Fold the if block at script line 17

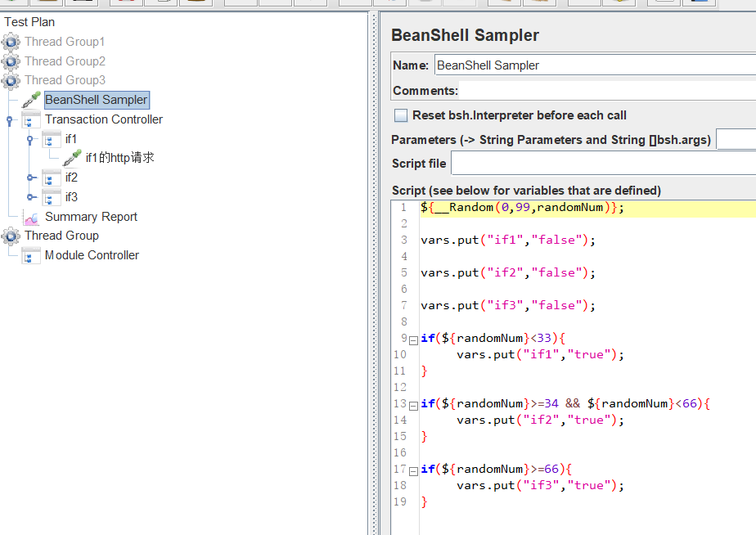pyautogui.click(x=413, y=472)
